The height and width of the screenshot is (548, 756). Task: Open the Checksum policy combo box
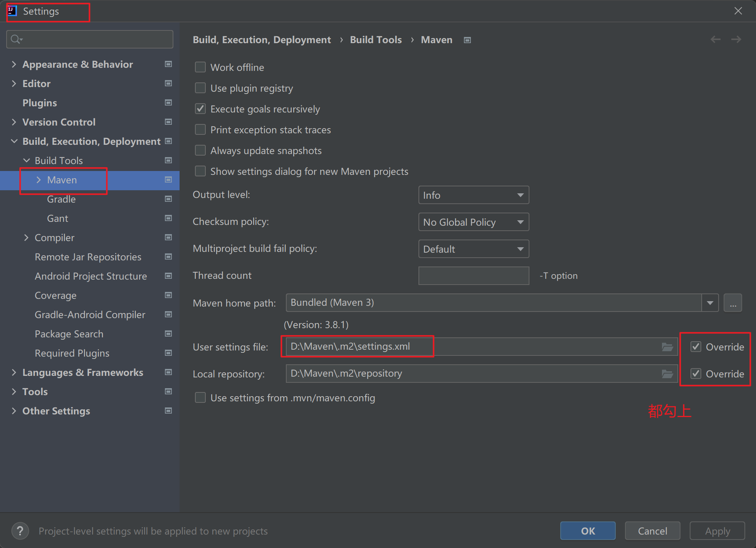click(473, 222)
